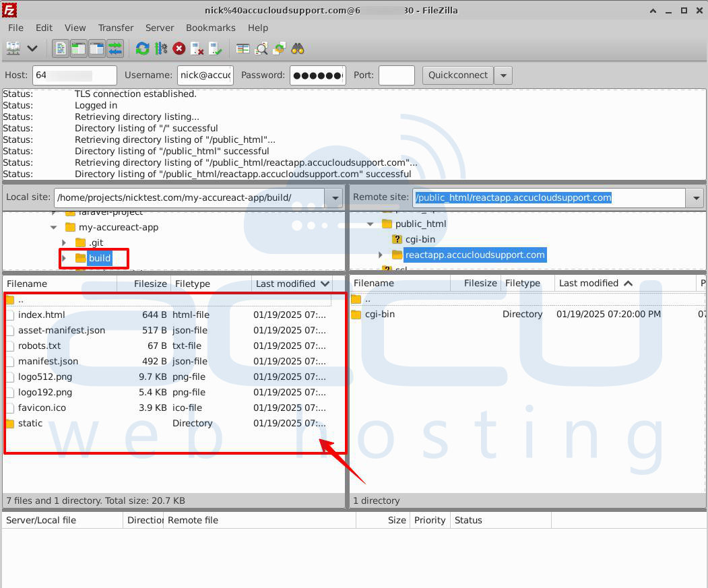Open the Site Manager
Screen dimensions: 708x588
[x=13, y=48]
